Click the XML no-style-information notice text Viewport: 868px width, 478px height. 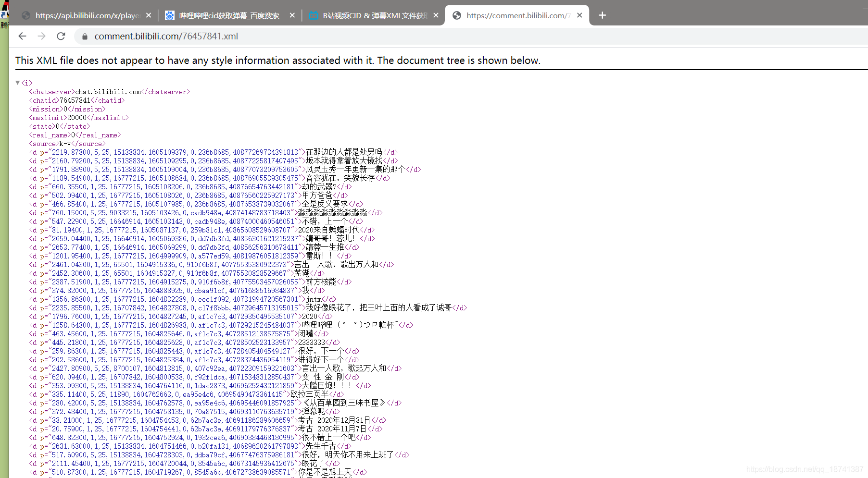[278, 61]
